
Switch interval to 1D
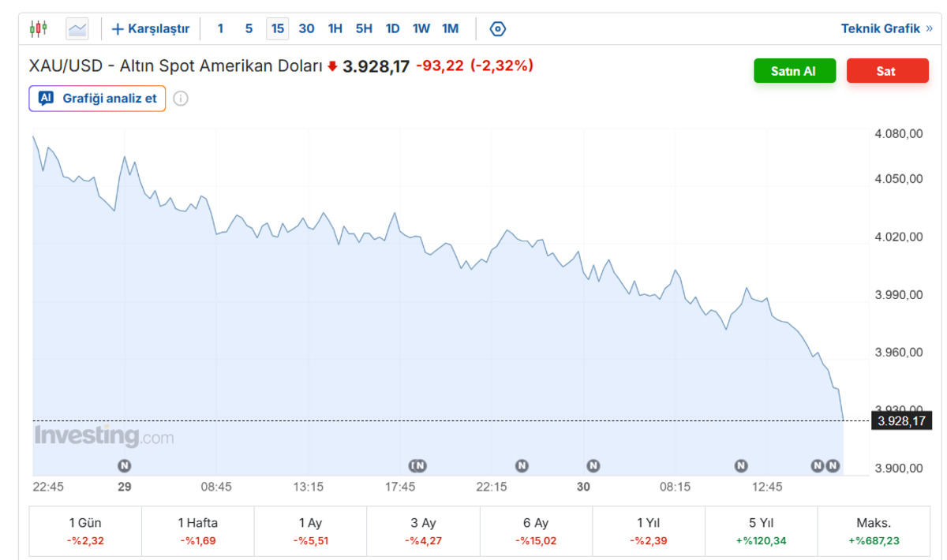click(x=392, y=29)
